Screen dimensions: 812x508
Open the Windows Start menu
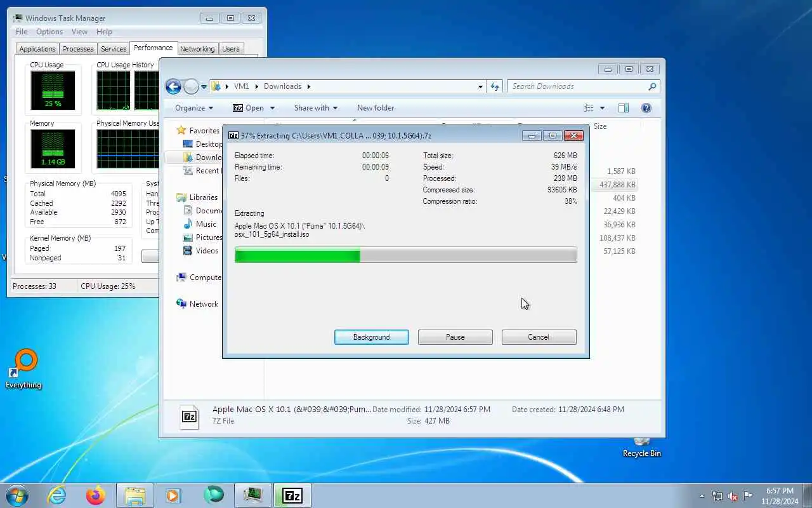pos(17,495)
